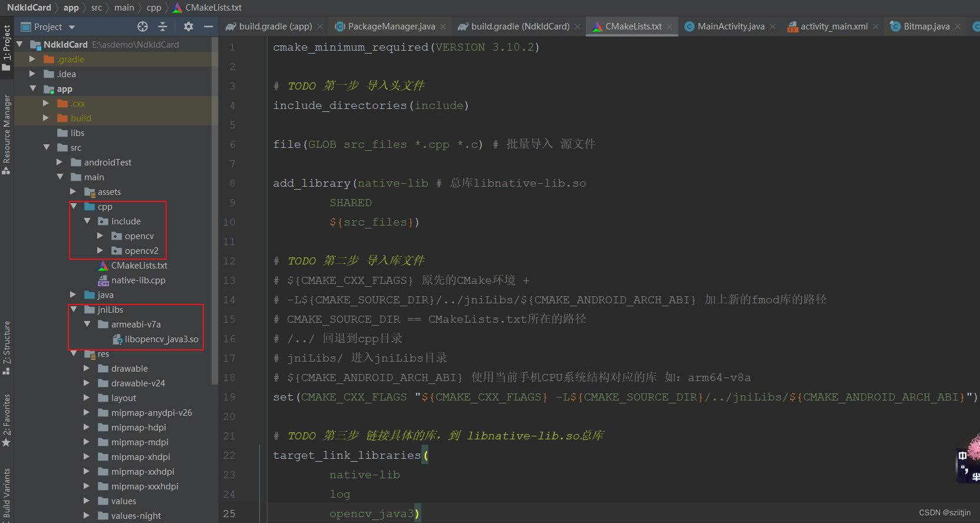This screenshot has height=523, width=980.
Task: Click the app breadcrumb
Action: click(x=71, y=7)
